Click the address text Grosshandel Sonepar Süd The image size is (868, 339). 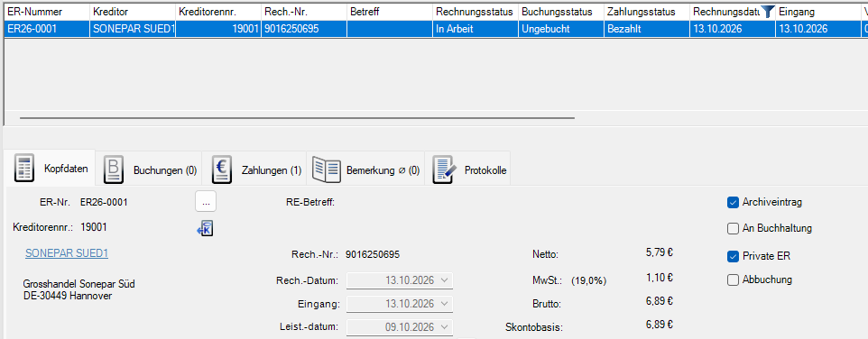click(79, 284)
